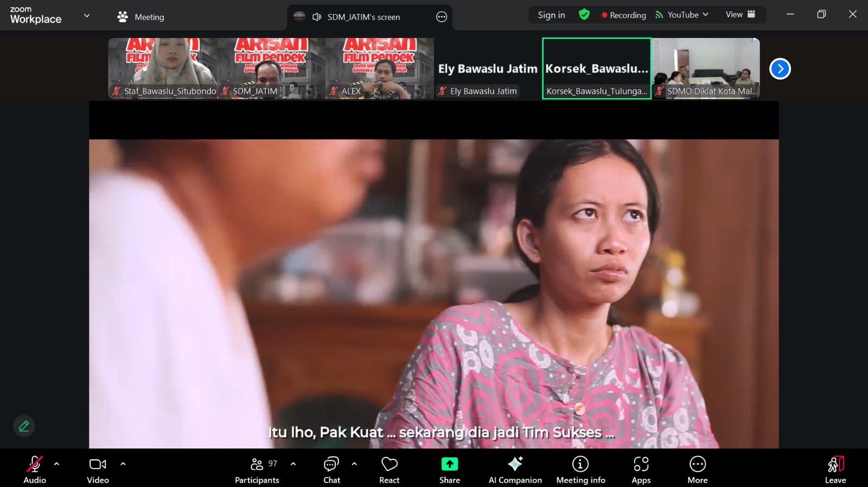Expand audio options arrow next to Audio
868x487 pixels.
tap(56, 464)
